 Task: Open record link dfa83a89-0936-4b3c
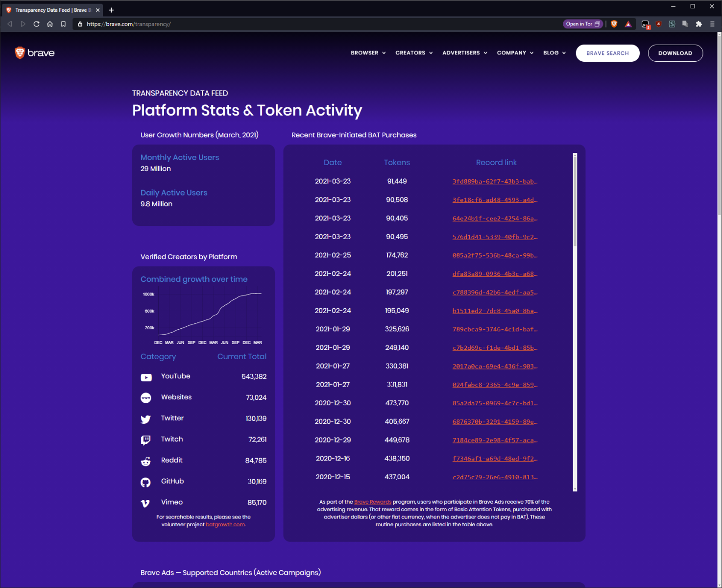[x=495, y=274]
